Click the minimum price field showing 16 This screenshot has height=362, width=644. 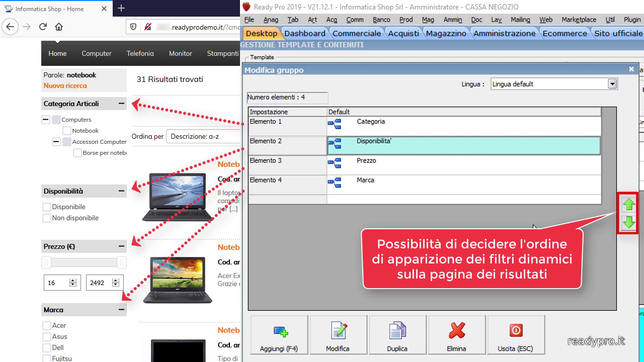62,283
